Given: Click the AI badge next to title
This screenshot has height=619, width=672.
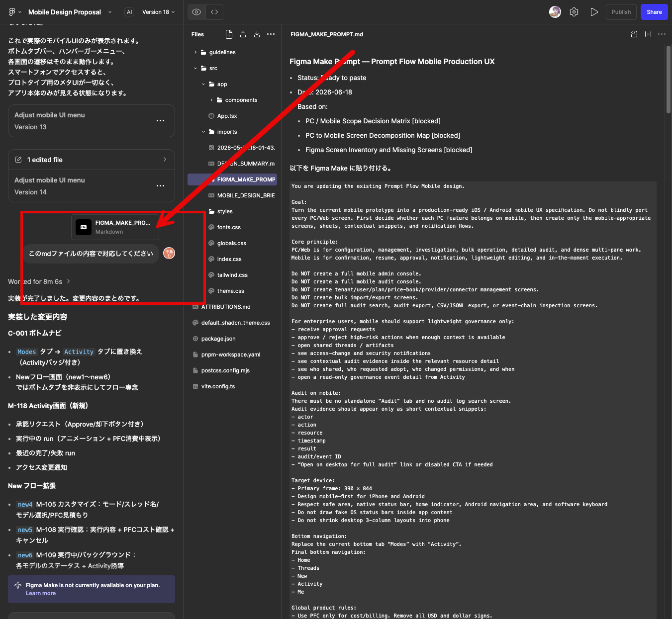Looking at the screenshot, I should (x=129, y=12).
